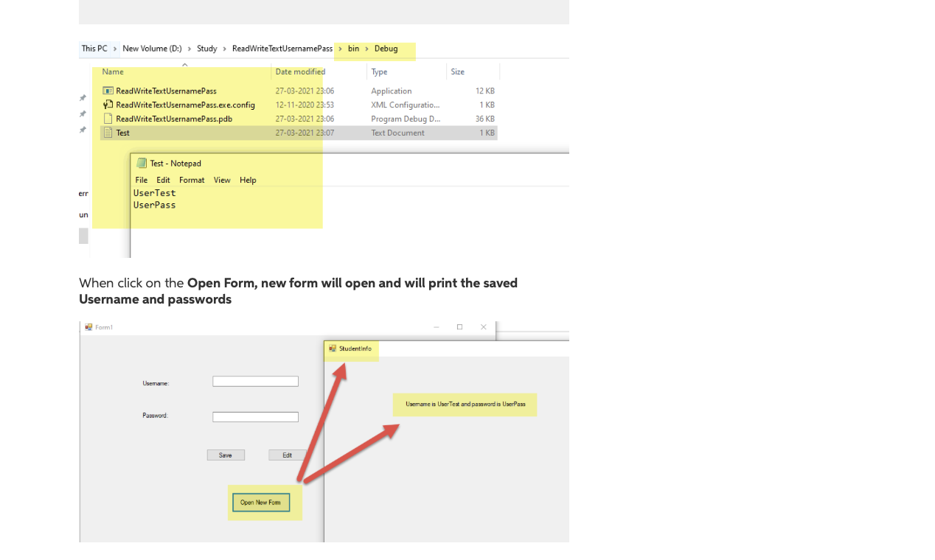
Task: Click the Save button in Form1
Action: 226,455
